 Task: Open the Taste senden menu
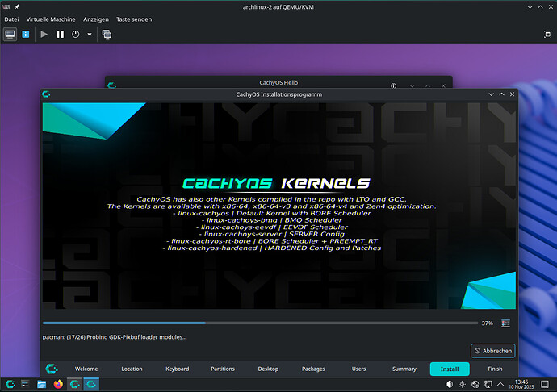134,19
